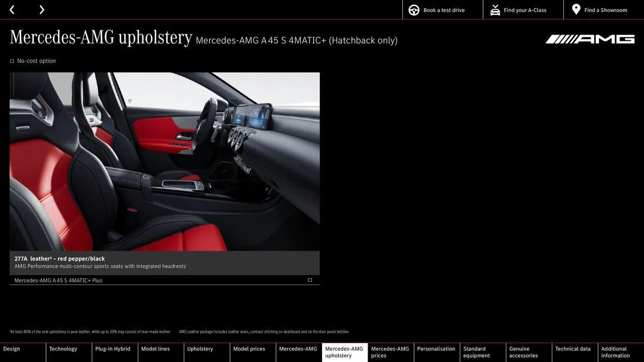Go to the Upholstery tab
The height and width of the screenshot is (362, 644).
pyautogui.click(x=200, y=349)
